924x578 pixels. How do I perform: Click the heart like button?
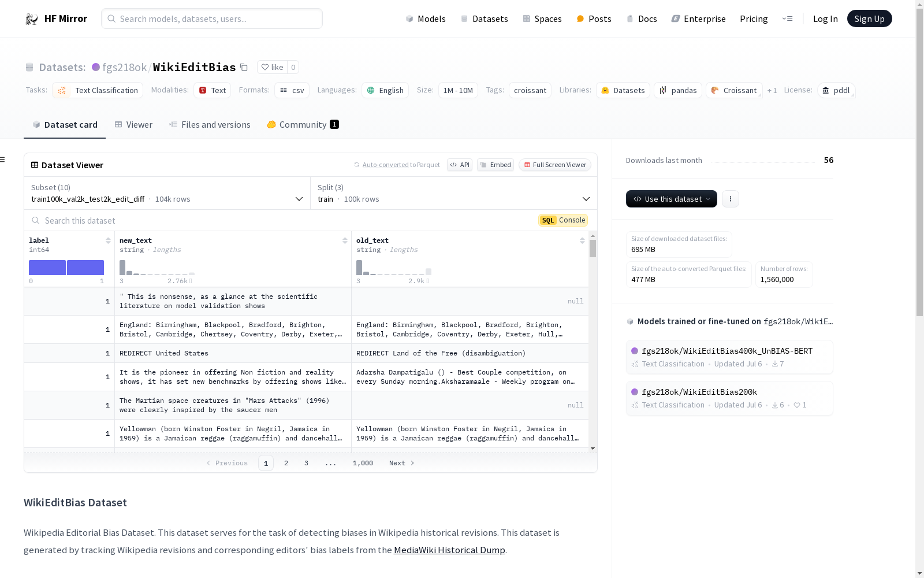tap(272, 67)
